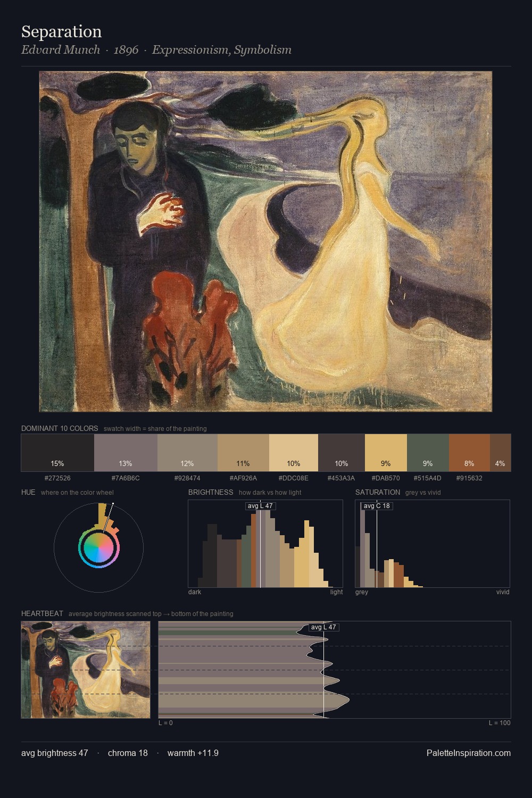Click the hex code #DAB570 label
Image resolution: width=532 pixels, height=798 pixels.
click(x=386, y=478)
